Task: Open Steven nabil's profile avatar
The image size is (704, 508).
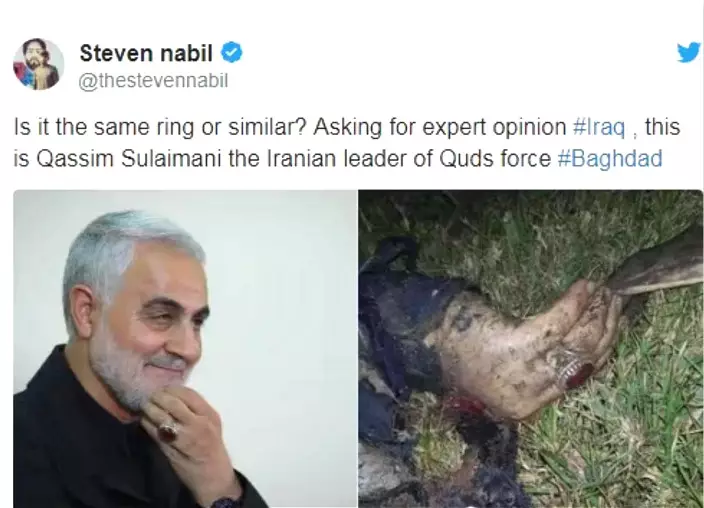Action: (39, 64)
